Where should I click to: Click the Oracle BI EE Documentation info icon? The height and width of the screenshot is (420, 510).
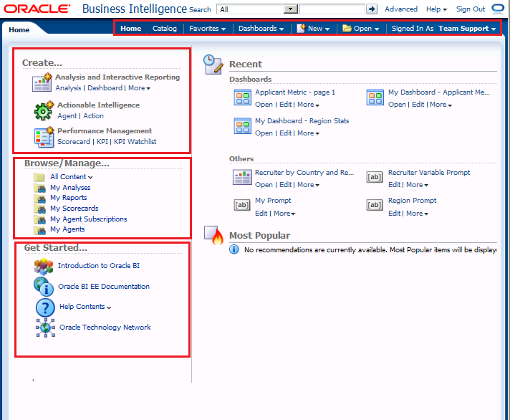pos(44,287)
